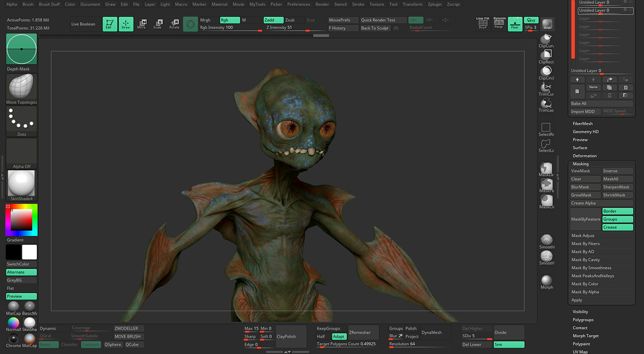Viewport: 644px width, 354px height.
Task: Pick the TrimLasso brush icon
Action: (546, 104)
